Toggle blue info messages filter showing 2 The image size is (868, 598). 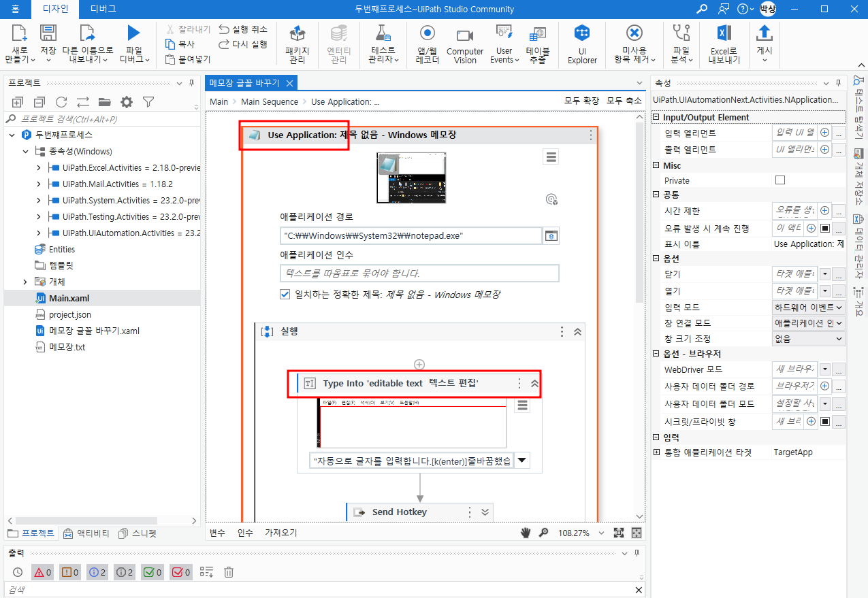[97, 572]
